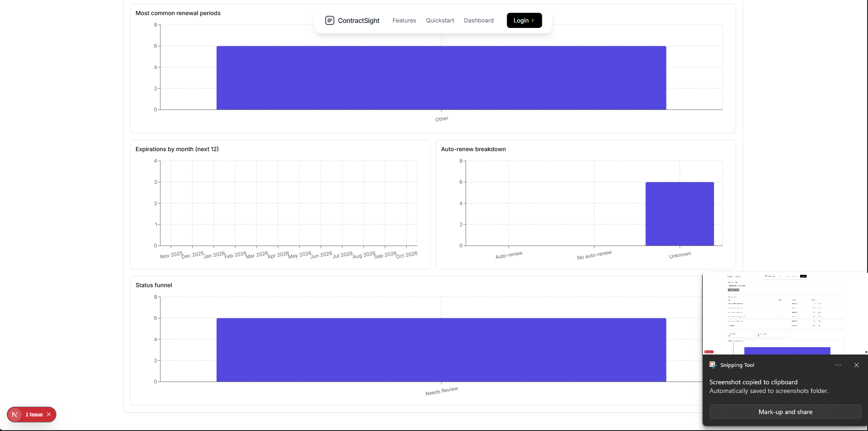Click the Snipping Tool app icon in the notification
Screen dimensions: 868x431
713,365
